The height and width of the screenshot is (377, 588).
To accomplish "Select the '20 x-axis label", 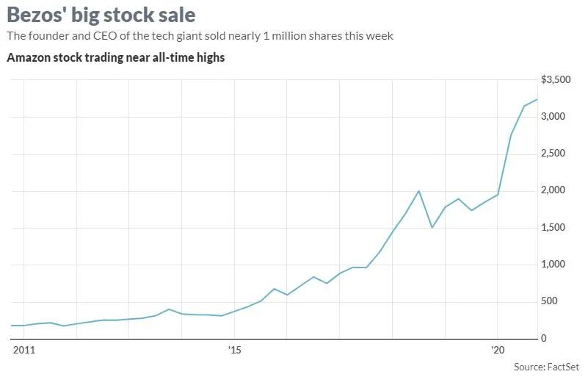I will pos(498,349).
